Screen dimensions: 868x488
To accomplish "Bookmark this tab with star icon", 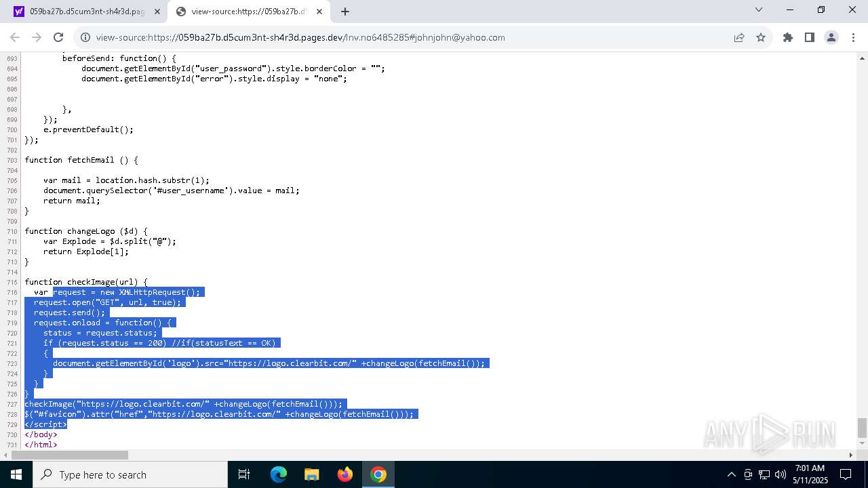I will (x=761, y=37).
